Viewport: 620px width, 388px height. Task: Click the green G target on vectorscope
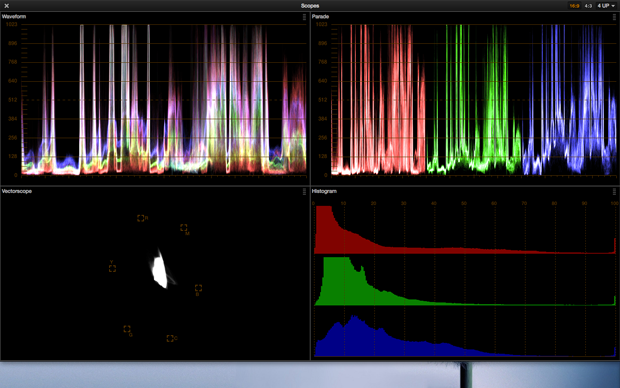127,329
